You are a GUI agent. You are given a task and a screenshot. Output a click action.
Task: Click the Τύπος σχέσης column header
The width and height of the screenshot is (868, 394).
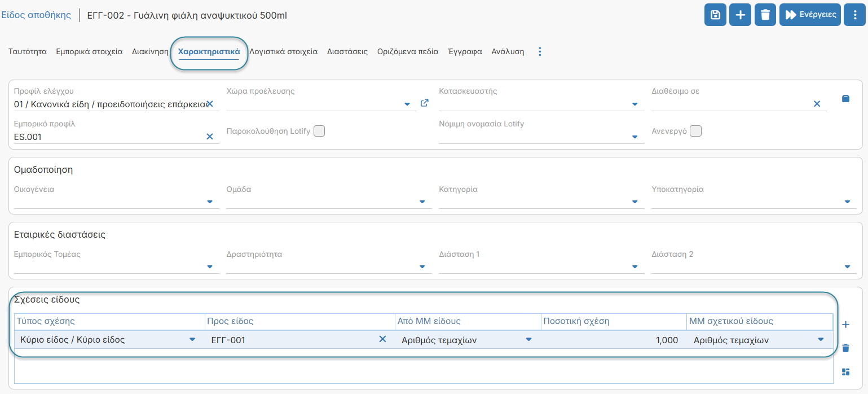(x=110, y=321)
